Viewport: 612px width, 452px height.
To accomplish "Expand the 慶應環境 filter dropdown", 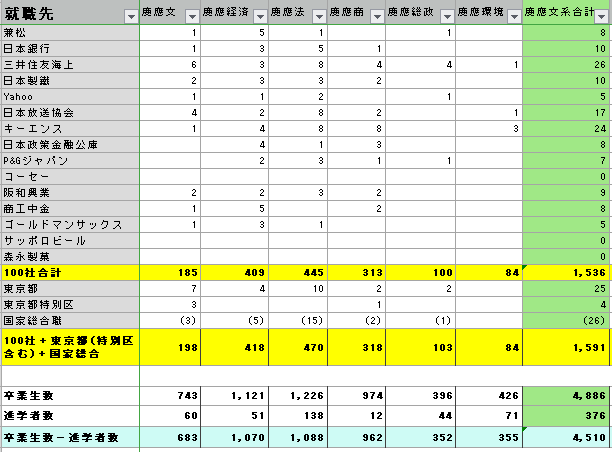I will tap(513, 17).
